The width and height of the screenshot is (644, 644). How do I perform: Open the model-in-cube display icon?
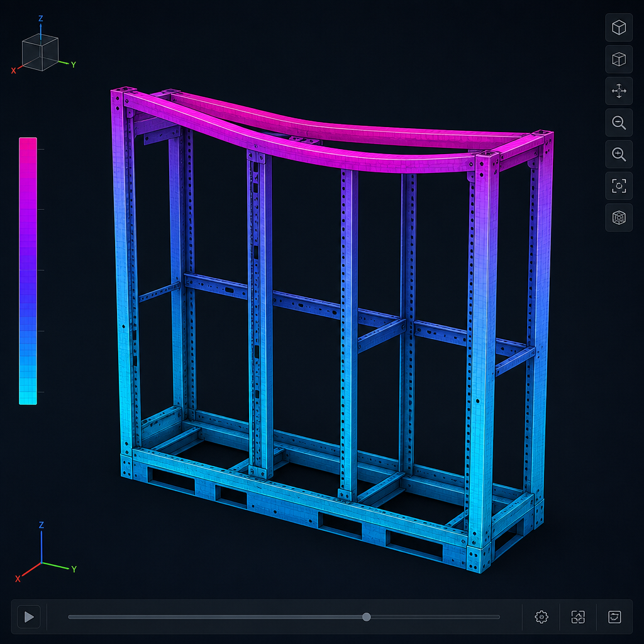coord(619,217)
